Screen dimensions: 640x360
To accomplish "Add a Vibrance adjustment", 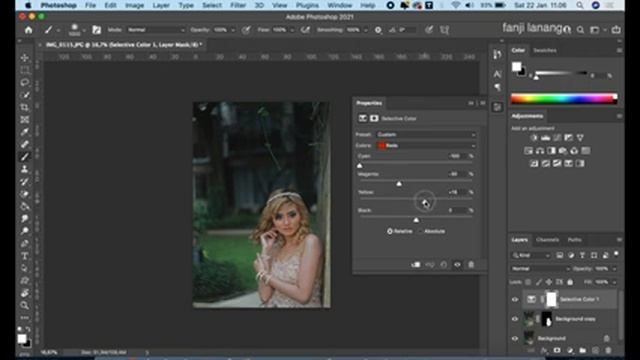I will (x=580, y=138).
